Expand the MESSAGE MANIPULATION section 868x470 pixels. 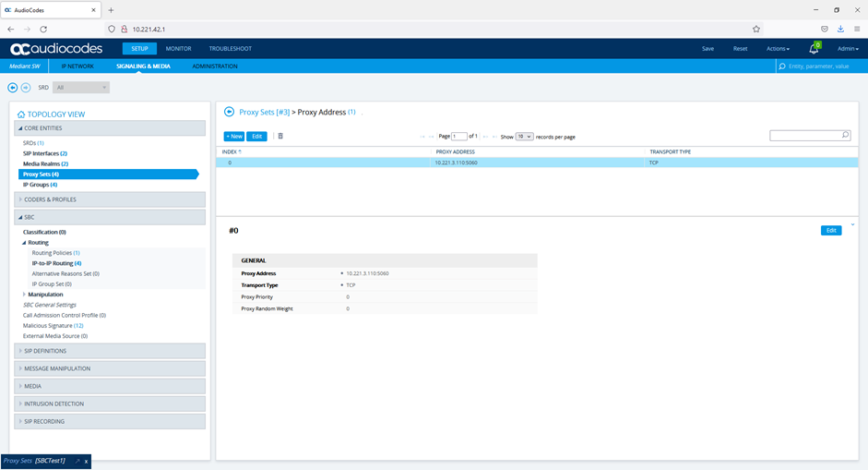[x=110, y=368]
